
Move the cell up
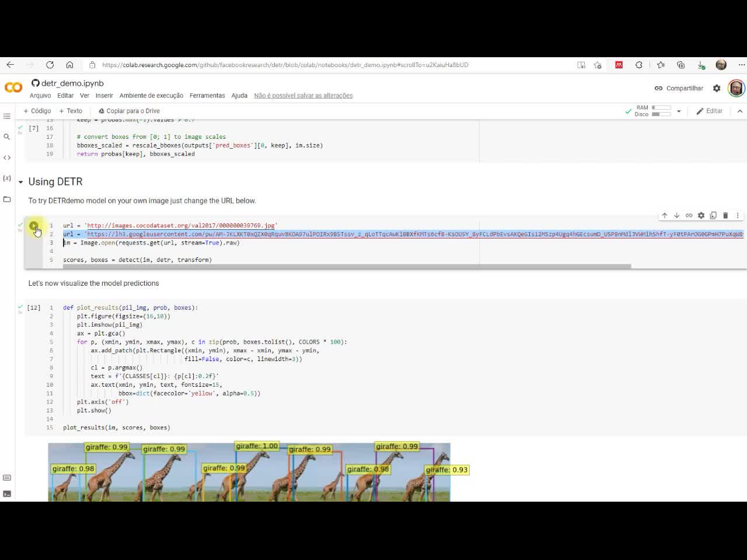point(664,215)
